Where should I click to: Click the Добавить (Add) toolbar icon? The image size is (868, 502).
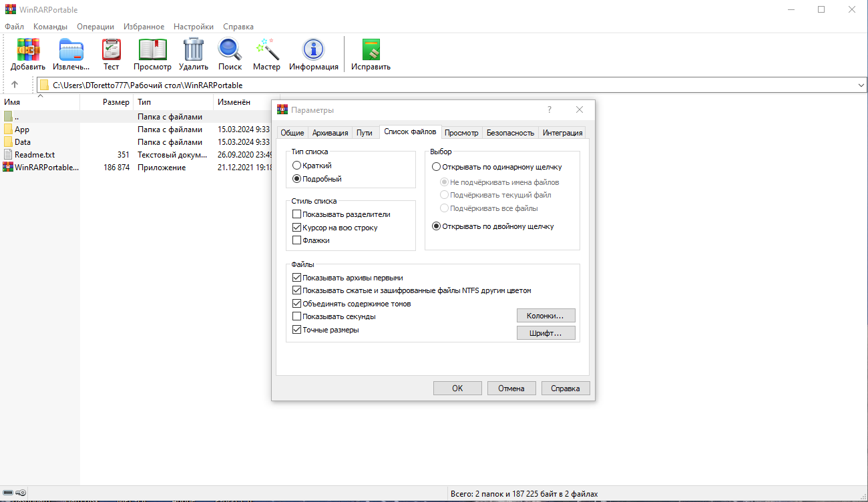pyautogui.click(x=28, y=49)
